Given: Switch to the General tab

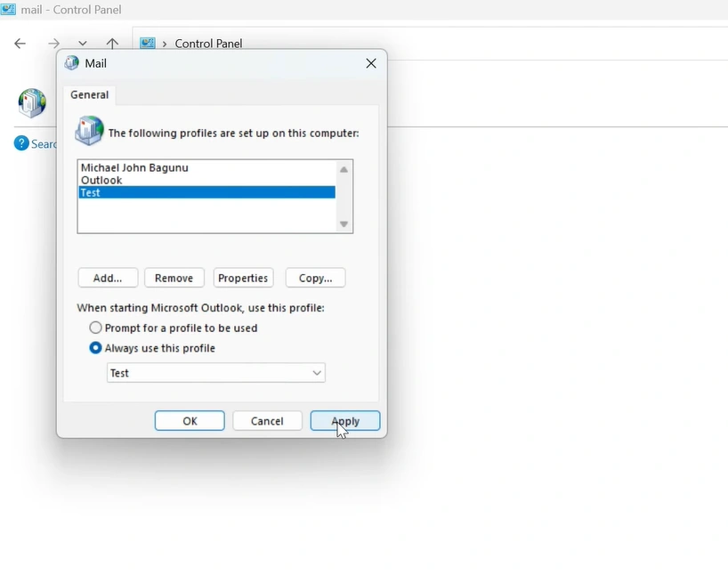Looking at the screenshot, I should (x=90, y=94).
